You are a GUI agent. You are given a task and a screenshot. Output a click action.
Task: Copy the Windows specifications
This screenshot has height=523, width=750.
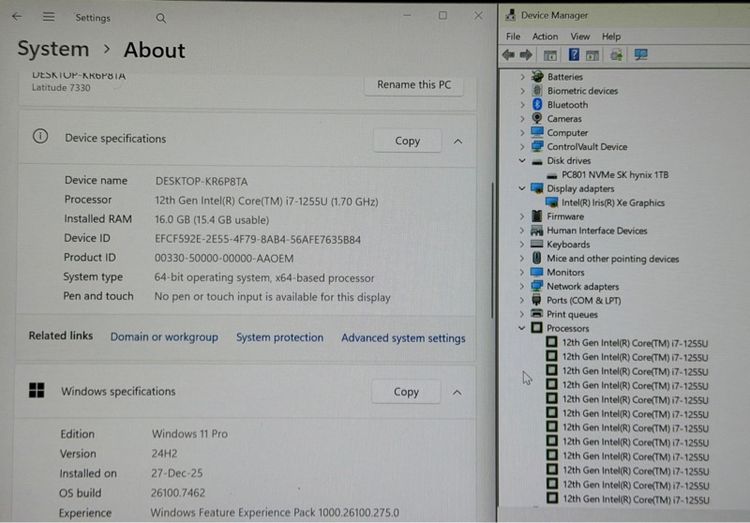pos(406,392)
